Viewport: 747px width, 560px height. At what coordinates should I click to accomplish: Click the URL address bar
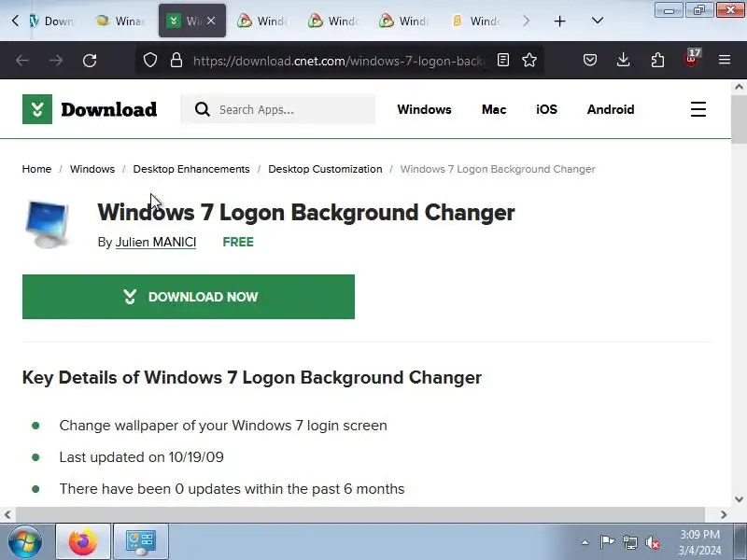pyautogui.click(x=339, y=61)
